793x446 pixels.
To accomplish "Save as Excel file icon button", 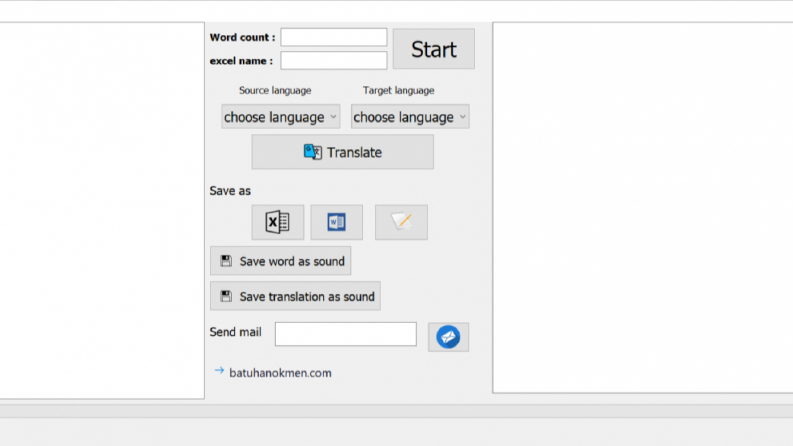I will click(278, 222).
